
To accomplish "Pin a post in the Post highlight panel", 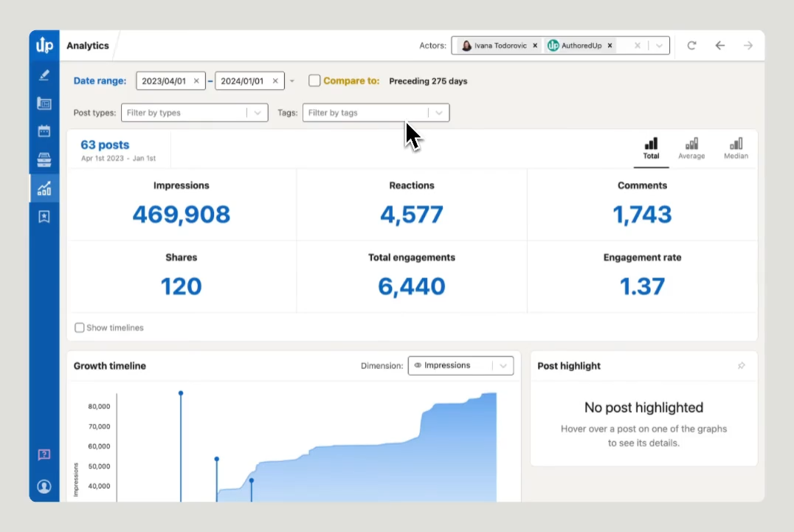I will coord(742,365).
